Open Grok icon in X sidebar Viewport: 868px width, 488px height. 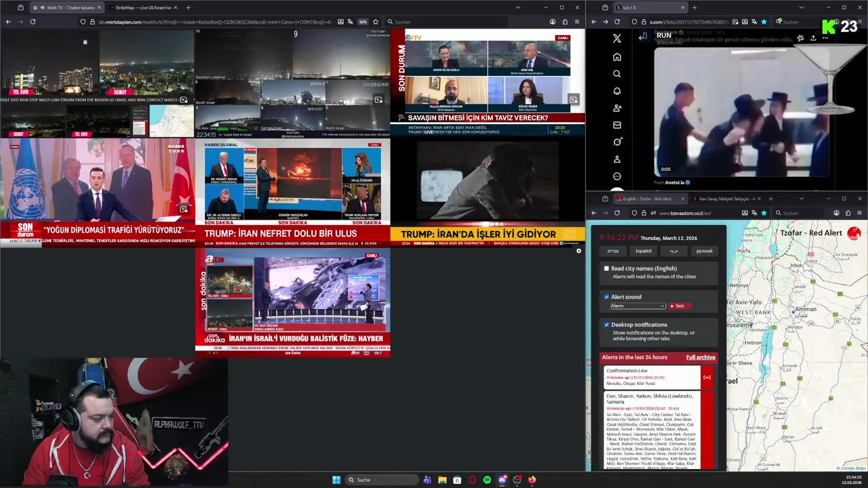click(x=617, y=142)
